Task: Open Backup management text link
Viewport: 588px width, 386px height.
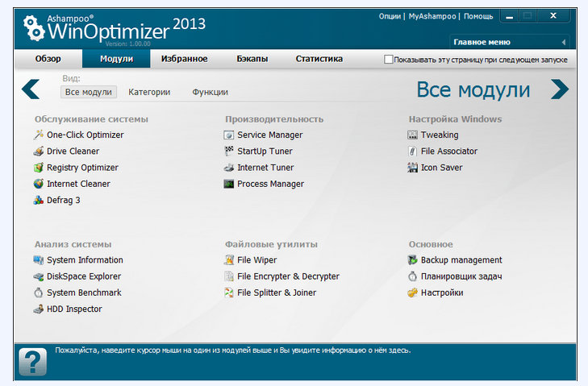Action: (461, 260)
